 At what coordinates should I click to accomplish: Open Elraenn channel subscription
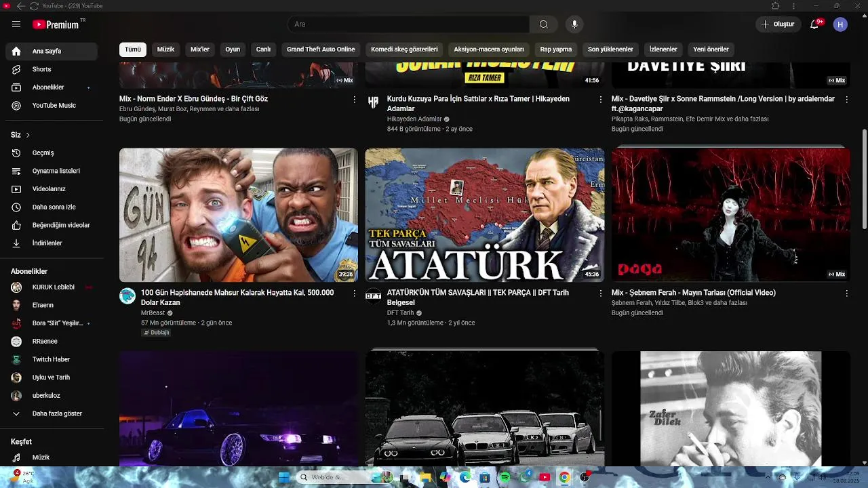(52, 305)
